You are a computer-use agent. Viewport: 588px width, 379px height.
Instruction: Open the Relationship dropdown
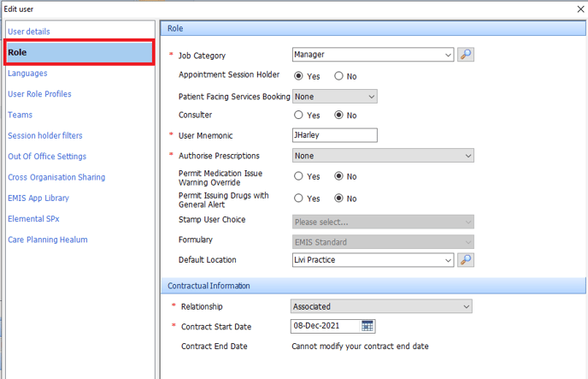466,306
